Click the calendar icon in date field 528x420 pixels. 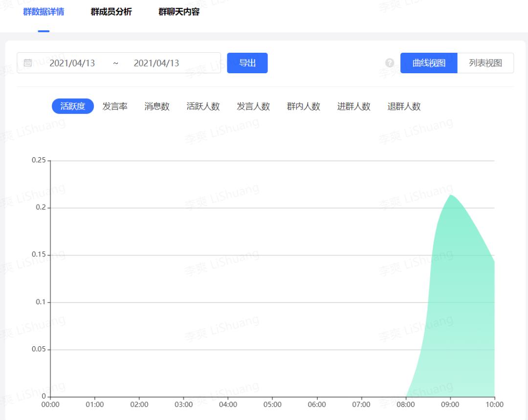[x=28, y=63]
